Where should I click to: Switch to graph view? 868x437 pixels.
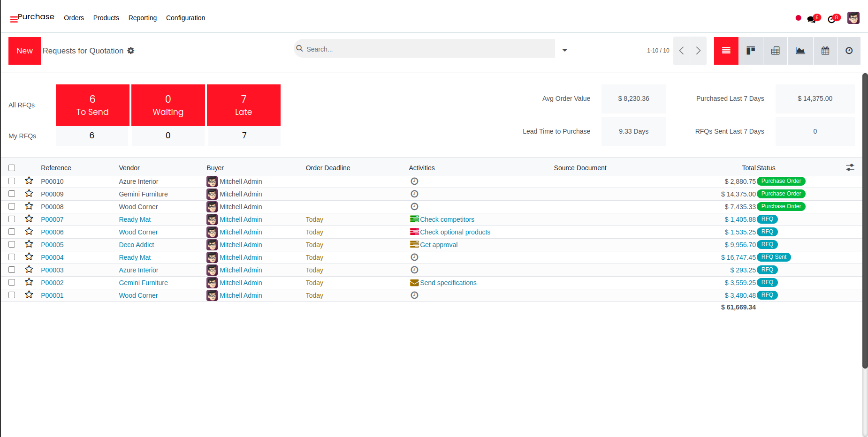(x=800, y=51)
